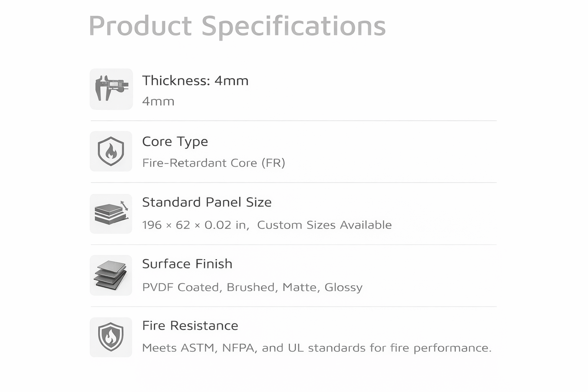588x392 pixels.
Task: Click the "196 × 62 × 0.02 in" dimensions
Action: [195, 225]
